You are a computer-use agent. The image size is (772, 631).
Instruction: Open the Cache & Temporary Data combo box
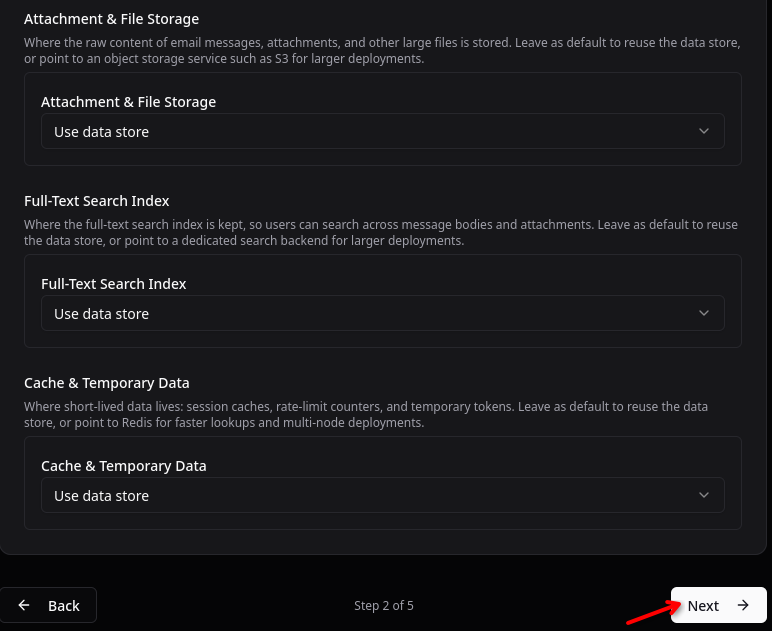382,495
